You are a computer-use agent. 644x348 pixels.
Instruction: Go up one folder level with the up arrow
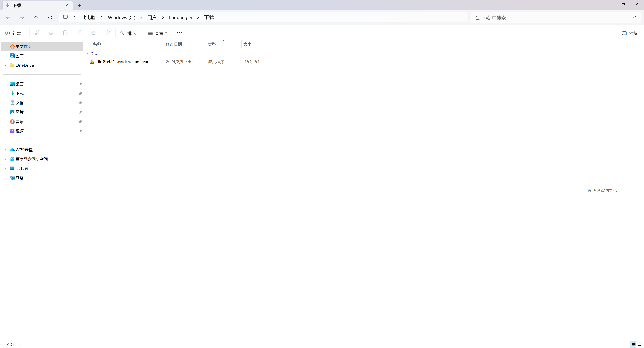click(x=36, y=17)
